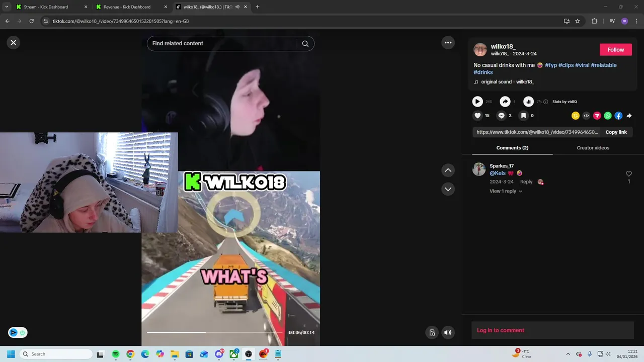Click the auto-scroll icon beside the volume button
644x362 pixels.
coord(432,332)
